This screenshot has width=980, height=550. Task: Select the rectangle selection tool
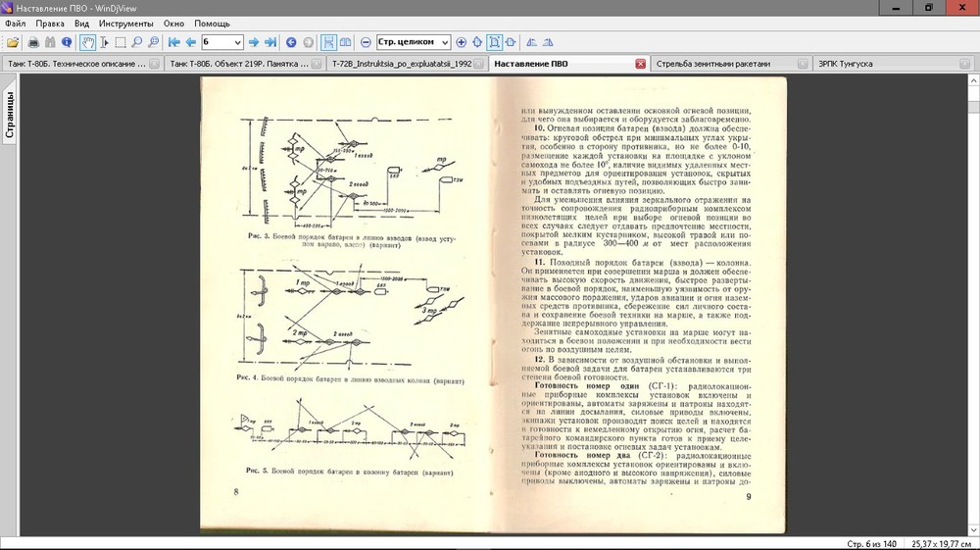(121, 42)
